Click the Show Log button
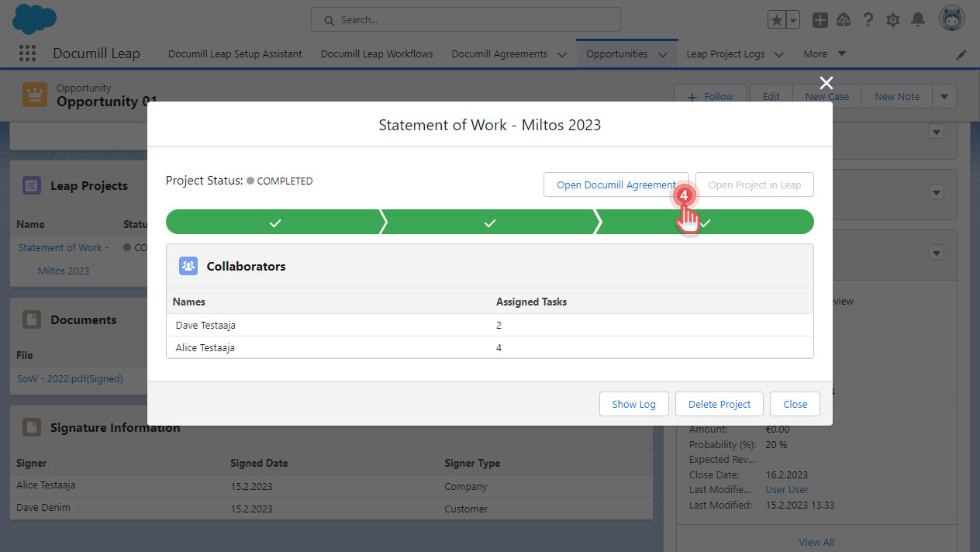The image size is (980, 552). [x=633, y=403]
